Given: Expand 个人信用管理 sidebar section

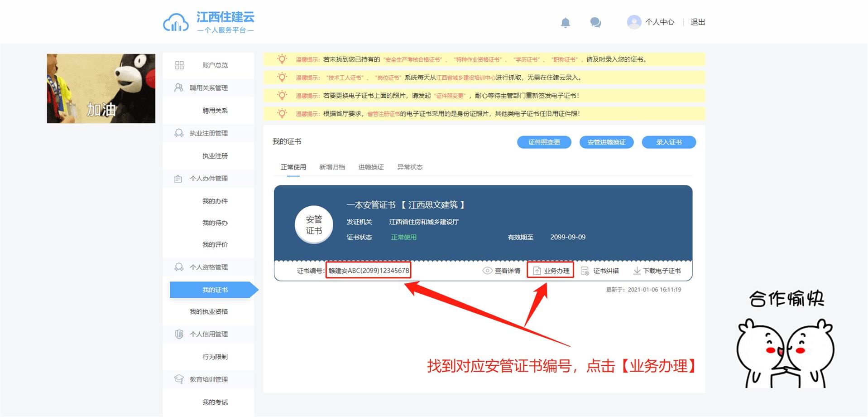Looking at the screenshot, I should point(208,335).
